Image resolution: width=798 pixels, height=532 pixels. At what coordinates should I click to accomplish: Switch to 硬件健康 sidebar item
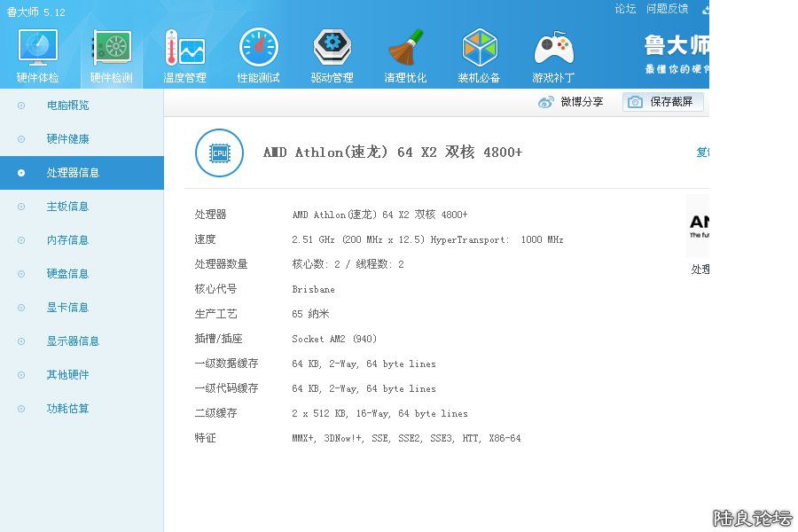(67, 139)
